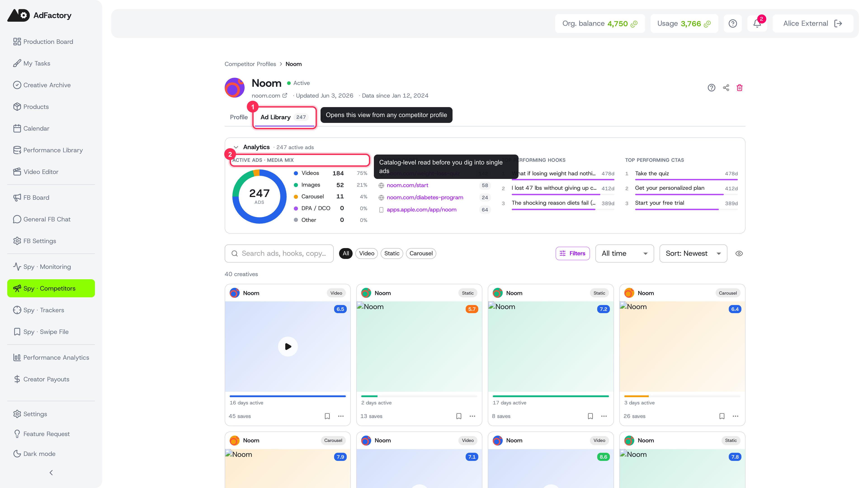
Task: Collapse the Analytics section chevron
Action: pos(236,147)
